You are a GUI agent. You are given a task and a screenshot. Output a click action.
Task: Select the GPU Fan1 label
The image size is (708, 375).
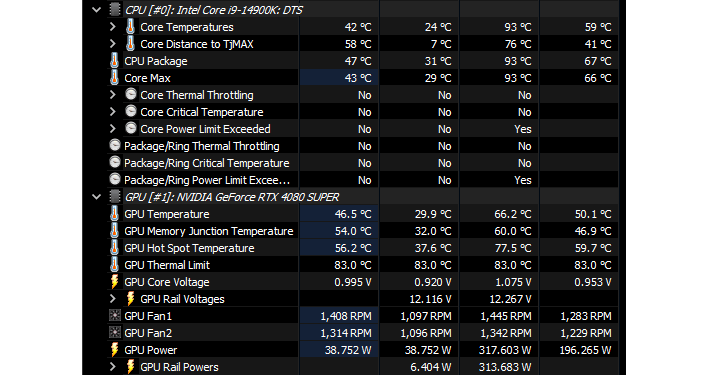coord(148,316)
